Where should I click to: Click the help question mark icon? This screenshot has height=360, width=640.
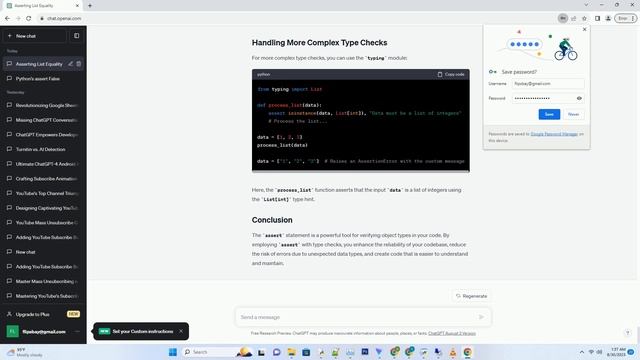(628, 333)
